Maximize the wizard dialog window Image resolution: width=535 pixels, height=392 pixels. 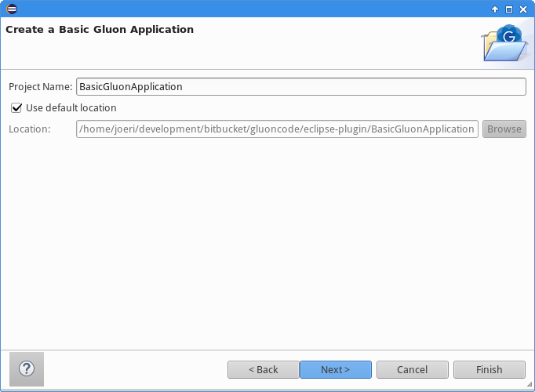(x=509, y=9)
